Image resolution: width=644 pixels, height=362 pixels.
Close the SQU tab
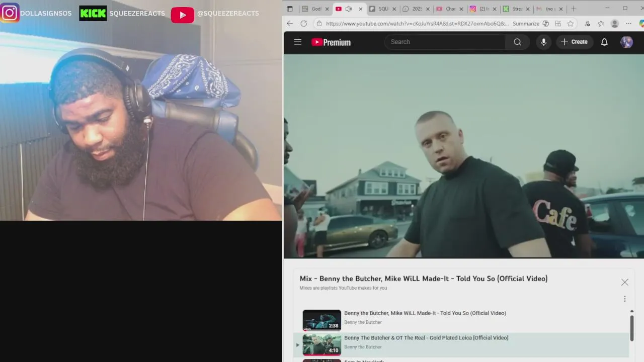point(394,9)
